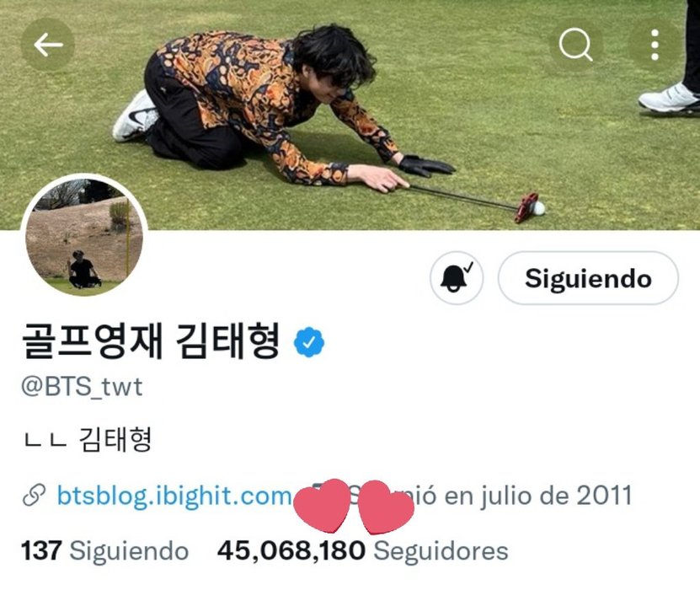View the golf-course header banner photo
700x590 pixels.
pos(350,115)
